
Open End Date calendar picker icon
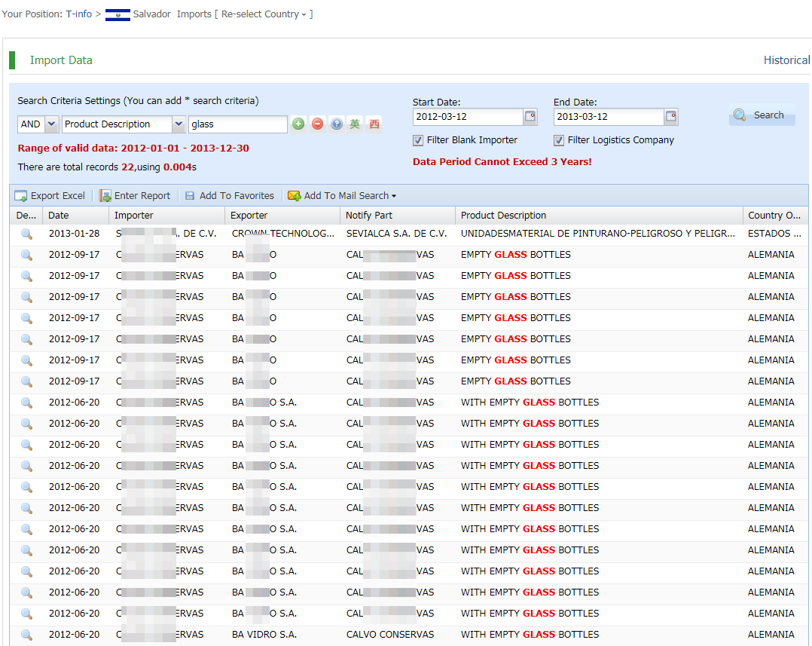click(671, 117)
